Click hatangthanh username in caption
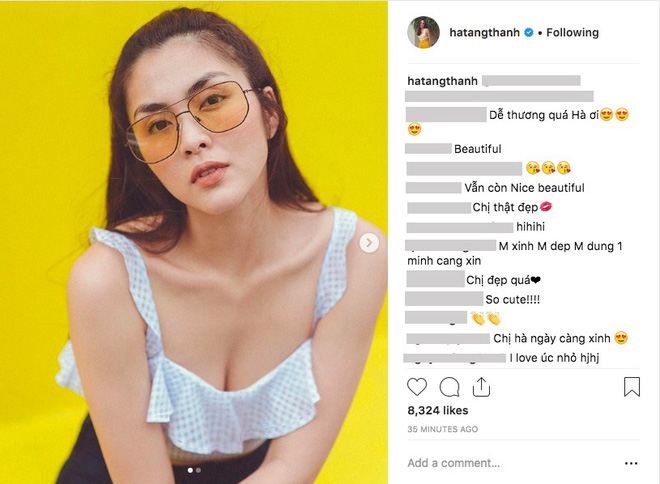This screenshot has width=660, height=484. click(x=441, y=79)
